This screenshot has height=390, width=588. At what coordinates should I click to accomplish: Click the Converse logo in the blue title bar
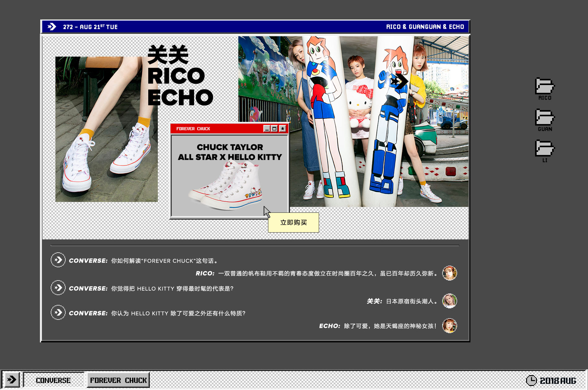coord(52,27)
